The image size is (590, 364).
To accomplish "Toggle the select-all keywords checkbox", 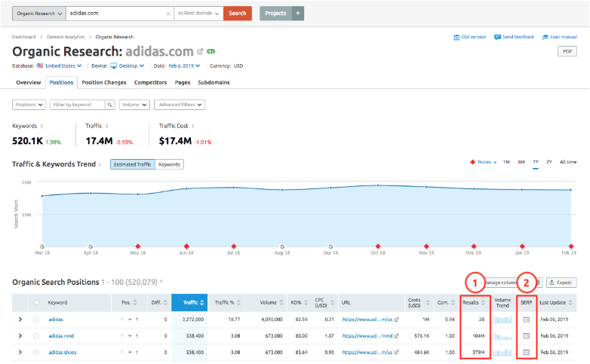I will coord(36,302).
